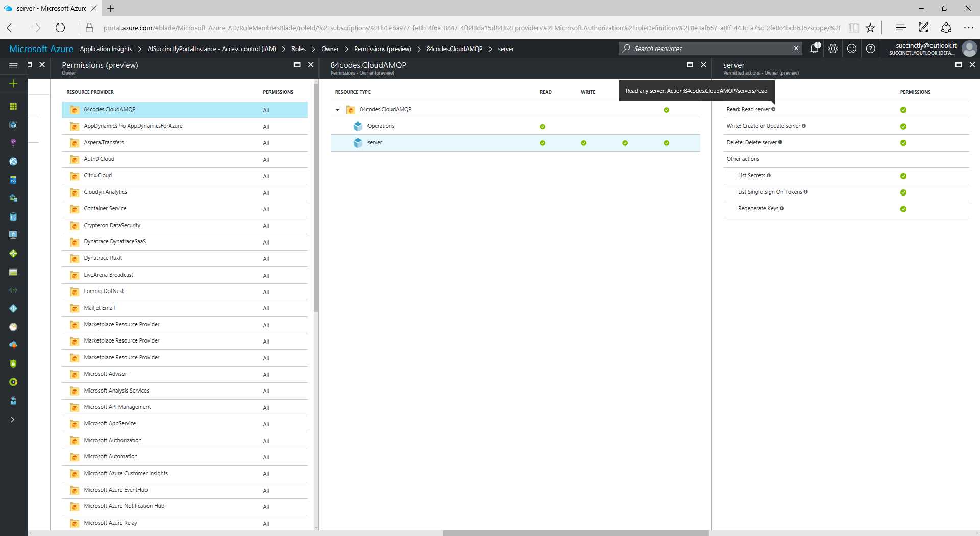Click info icon next to Create or Update server
Viewport: 980px width, 536px height.
(804, 126)
